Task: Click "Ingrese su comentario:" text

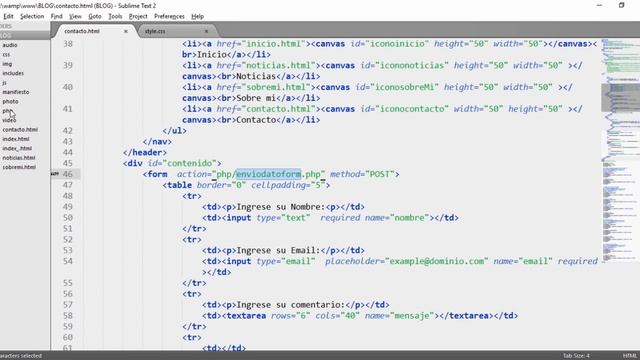Action: click(x=291, y=305)
